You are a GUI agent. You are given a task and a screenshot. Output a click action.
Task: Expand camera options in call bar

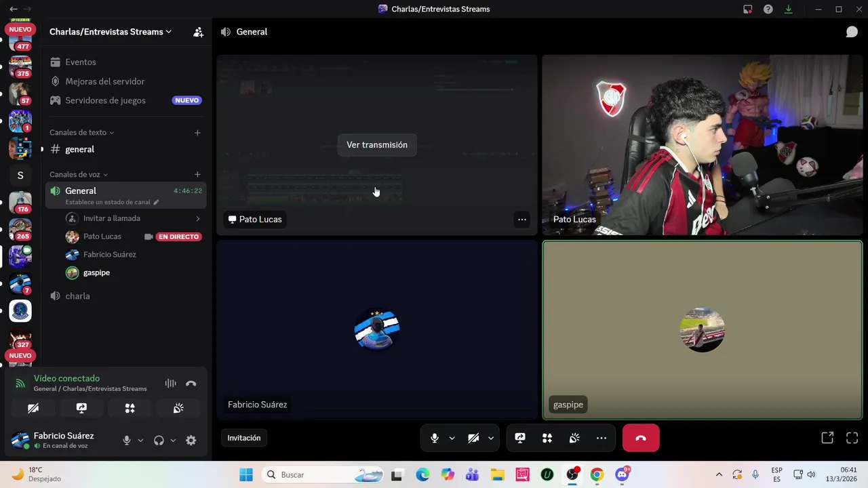point(491,438)
